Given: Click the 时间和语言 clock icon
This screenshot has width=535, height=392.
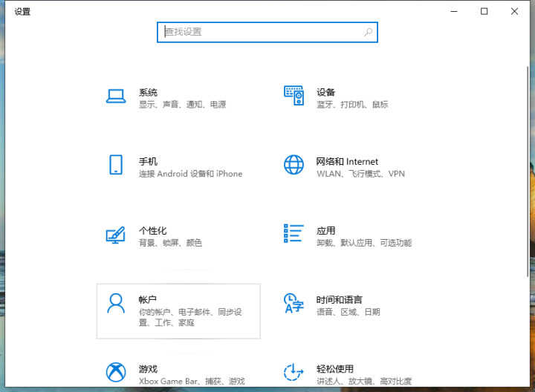Looking at the screenshot, I should [294, 304].
